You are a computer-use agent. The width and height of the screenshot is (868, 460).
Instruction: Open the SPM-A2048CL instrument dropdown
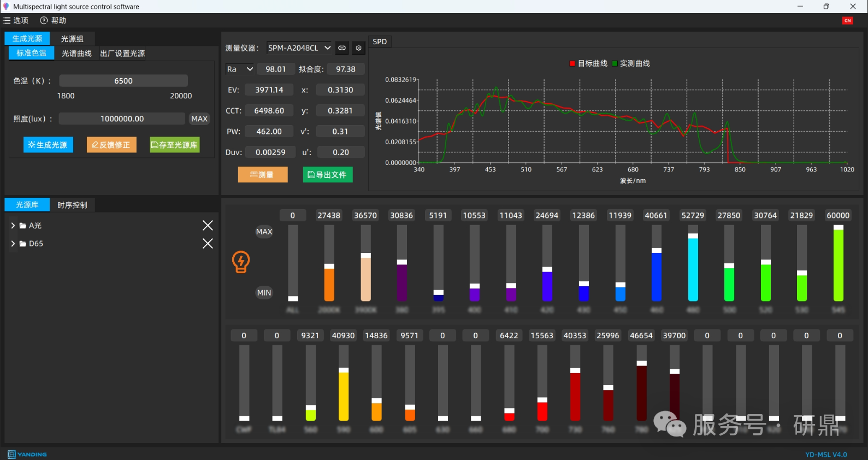(x=299, y=48)
